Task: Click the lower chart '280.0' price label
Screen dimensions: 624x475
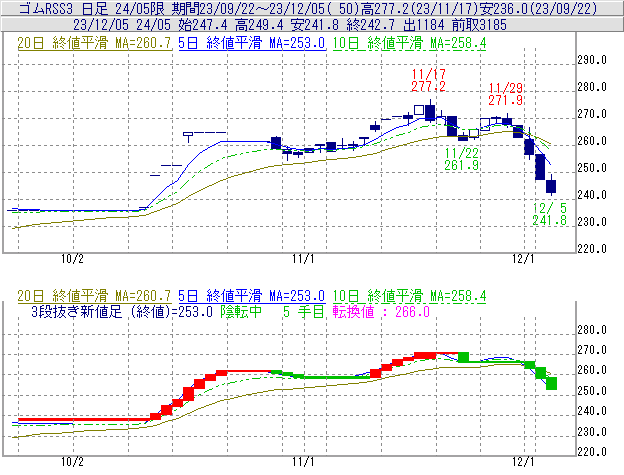Action: click(592, 330)
